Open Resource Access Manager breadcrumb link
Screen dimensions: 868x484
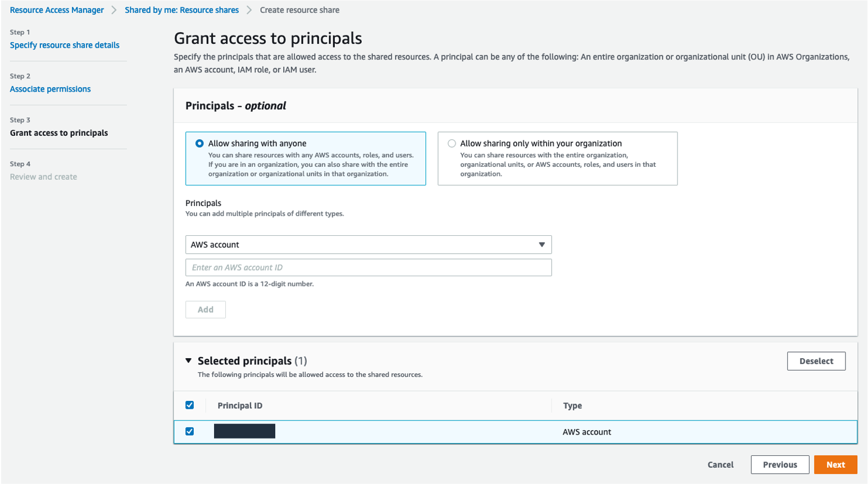pos(57,10)
